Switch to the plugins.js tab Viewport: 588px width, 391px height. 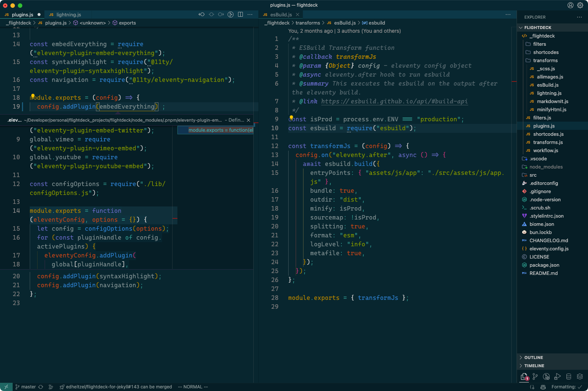22,15
